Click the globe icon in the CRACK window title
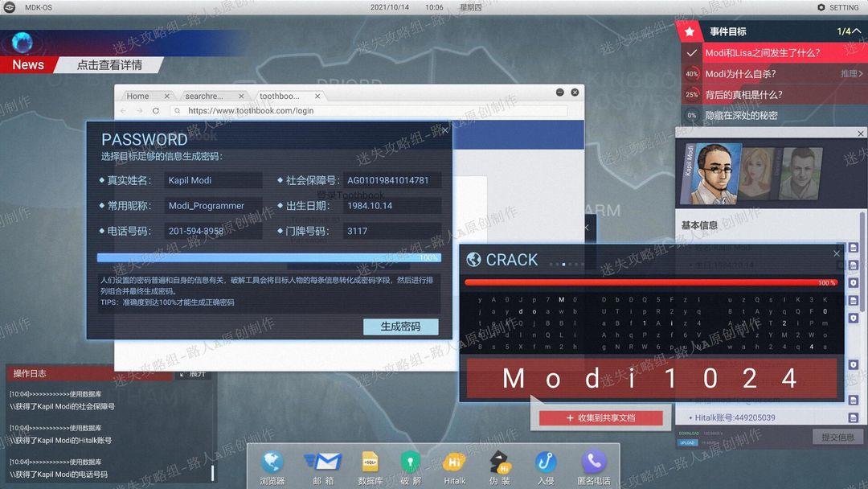This screenshot has width=868, height=489. click(473, 259)
